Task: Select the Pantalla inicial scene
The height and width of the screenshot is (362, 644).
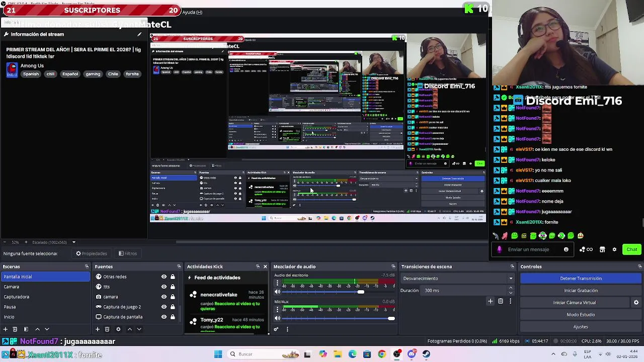Action: click(x=45, y=277)
